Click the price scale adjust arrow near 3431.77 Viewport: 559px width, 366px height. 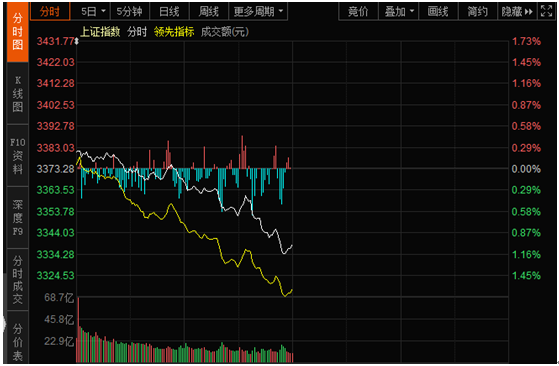click(76, 42)
